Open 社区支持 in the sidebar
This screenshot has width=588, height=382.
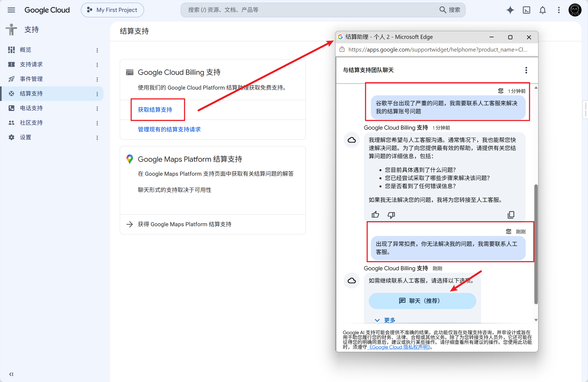click(x=52, y=123)
